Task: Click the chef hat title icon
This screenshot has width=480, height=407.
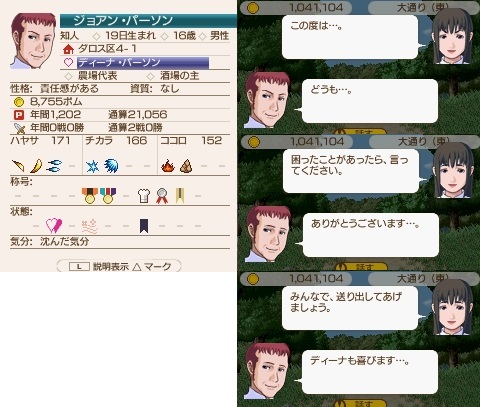Action: [x=144, y=196]
